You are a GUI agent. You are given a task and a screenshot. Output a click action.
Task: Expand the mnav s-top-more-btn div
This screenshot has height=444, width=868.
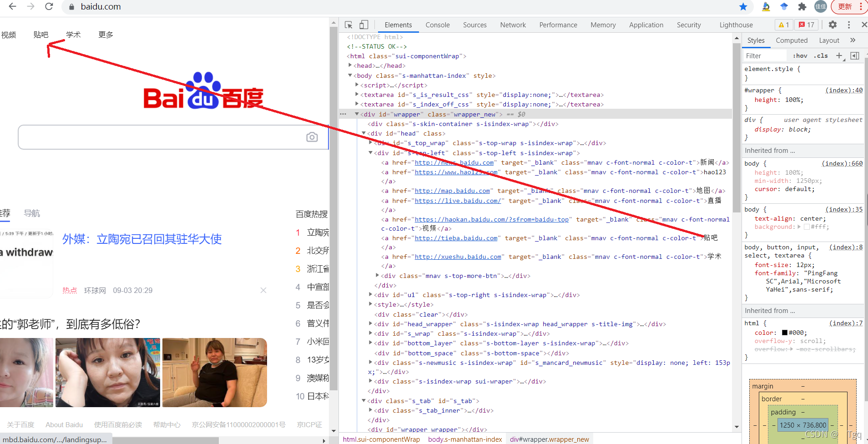coord(377,275)
